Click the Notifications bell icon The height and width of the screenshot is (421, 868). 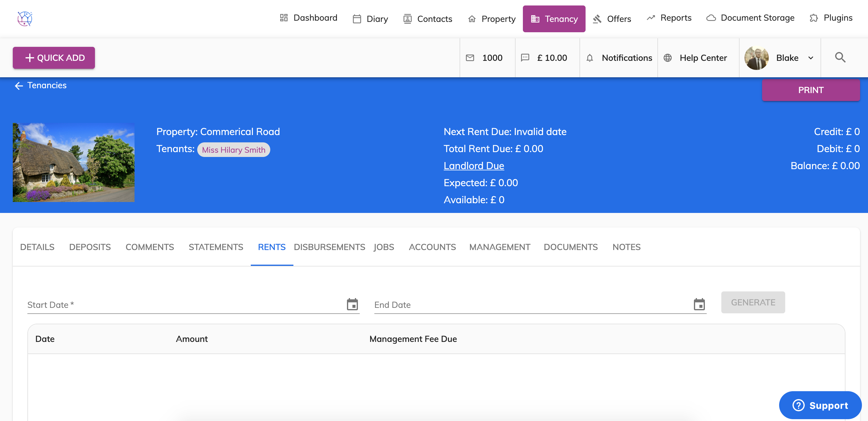[x=590, y=58]
